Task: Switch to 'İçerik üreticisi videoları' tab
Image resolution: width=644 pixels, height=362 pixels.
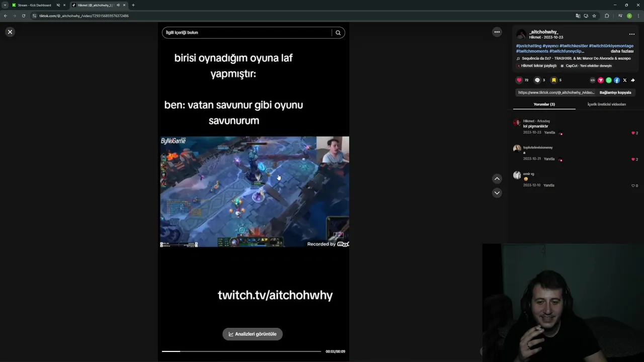Action: pyautogui.click(x=607, y=104)
